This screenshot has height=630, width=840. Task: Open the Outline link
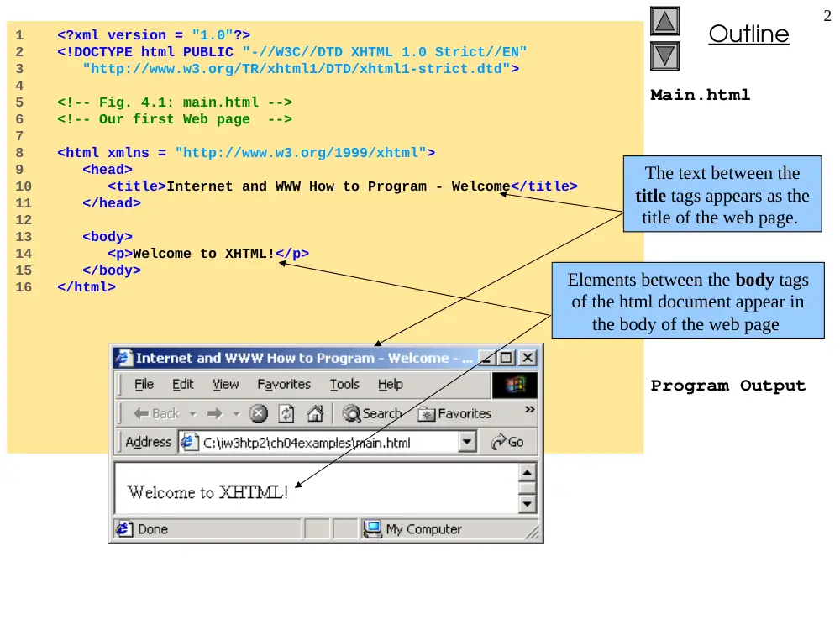(748, 34)
